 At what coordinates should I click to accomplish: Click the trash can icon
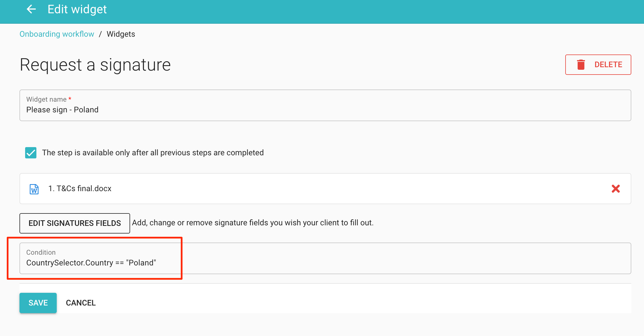pyautogui.click(x=581, y=65)
